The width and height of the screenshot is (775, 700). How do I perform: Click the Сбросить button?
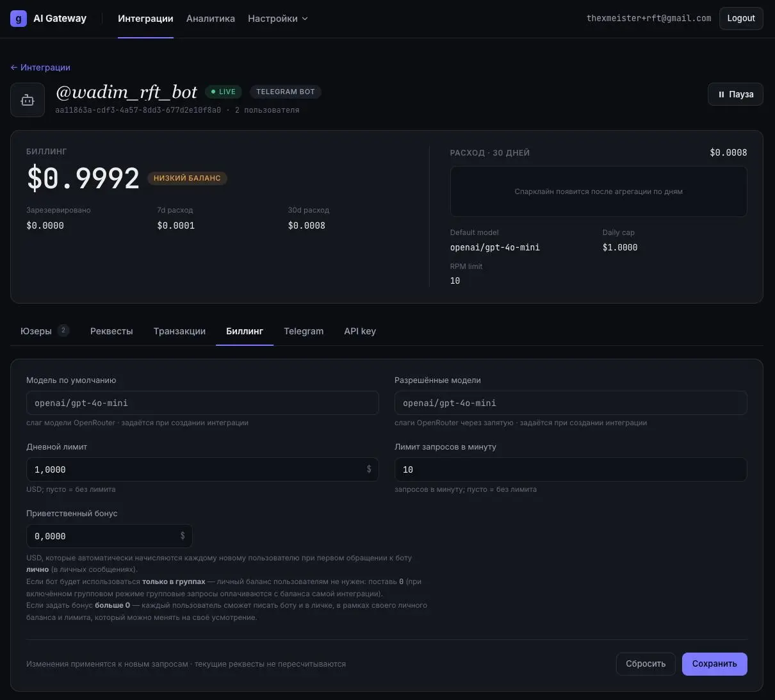tap(646, 664)
